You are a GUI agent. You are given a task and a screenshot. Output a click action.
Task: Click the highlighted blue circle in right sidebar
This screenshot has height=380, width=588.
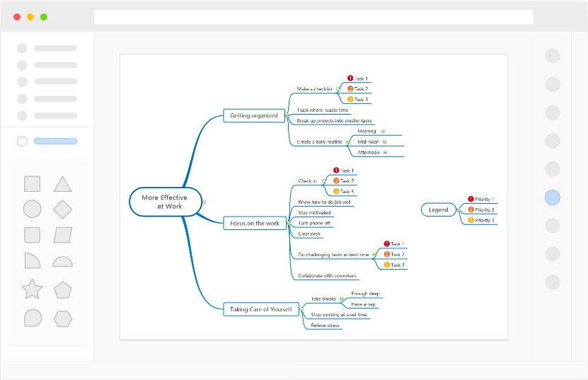[x=553, y=197]
